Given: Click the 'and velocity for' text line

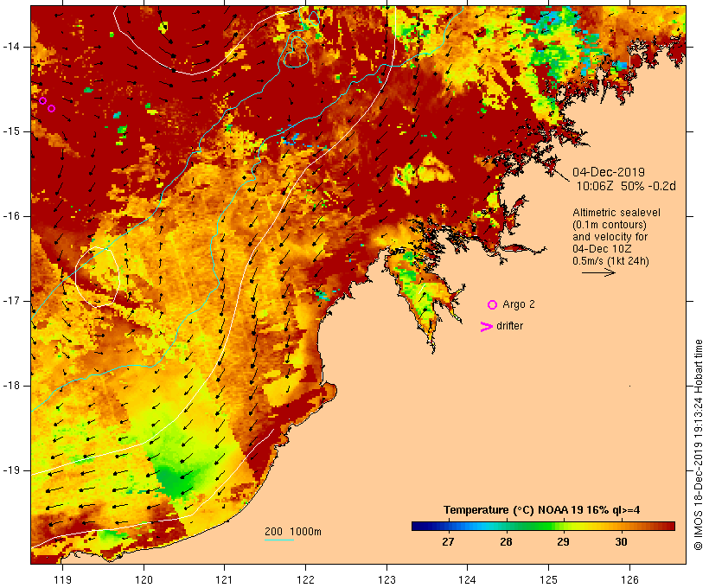Looking at the screenshot, I should click(x=610, y=237).
